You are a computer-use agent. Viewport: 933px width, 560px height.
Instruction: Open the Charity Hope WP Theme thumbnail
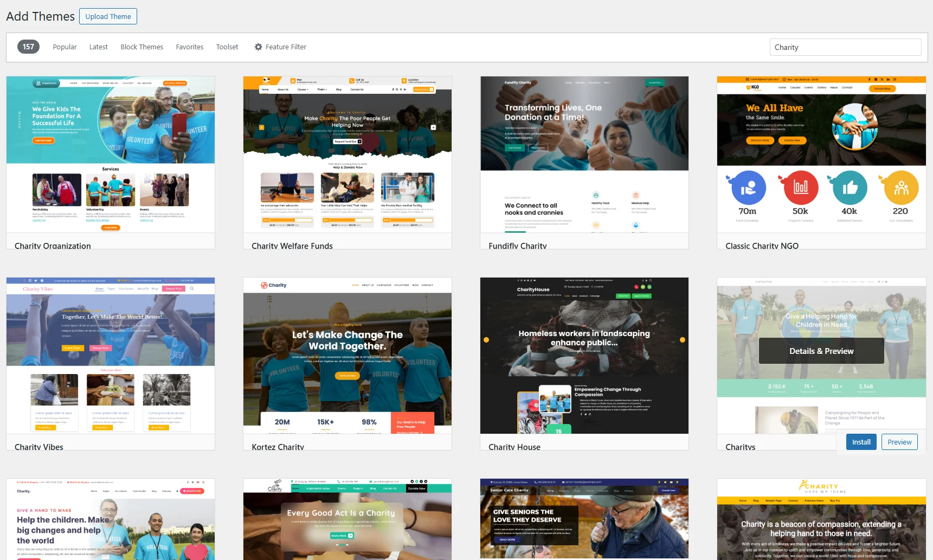(821, 519)
